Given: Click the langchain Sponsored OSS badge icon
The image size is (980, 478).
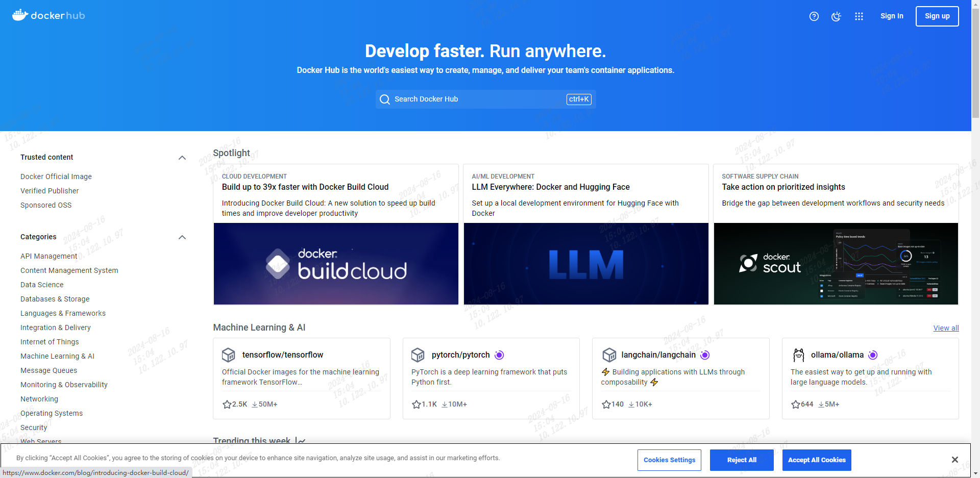Looking at the screenshot, I should 705,355.
